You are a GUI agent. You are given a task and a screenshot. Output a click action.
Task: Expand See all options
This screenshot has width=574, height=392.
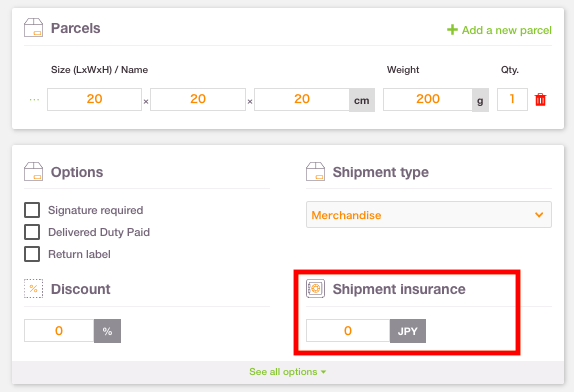(287, 372)
